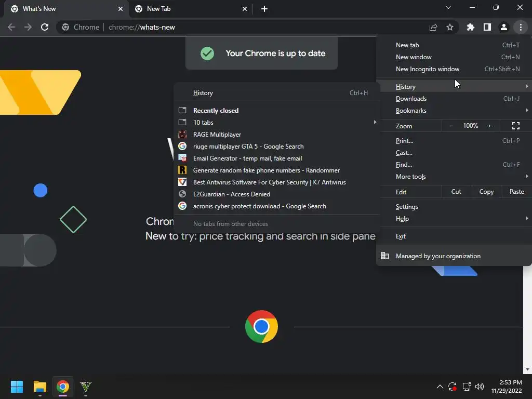Screen dimensions: 532x399
Task: Choose Exit from the menu
Action: 454,236
